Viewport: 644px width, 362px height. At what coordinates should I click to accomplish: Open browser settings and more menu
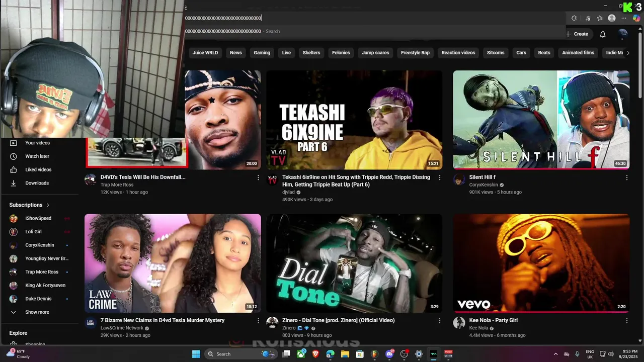(x=624, y=18)
